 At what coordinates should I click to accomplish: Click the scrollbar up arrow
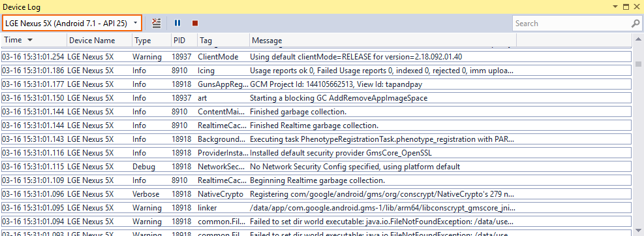(638, 39)
